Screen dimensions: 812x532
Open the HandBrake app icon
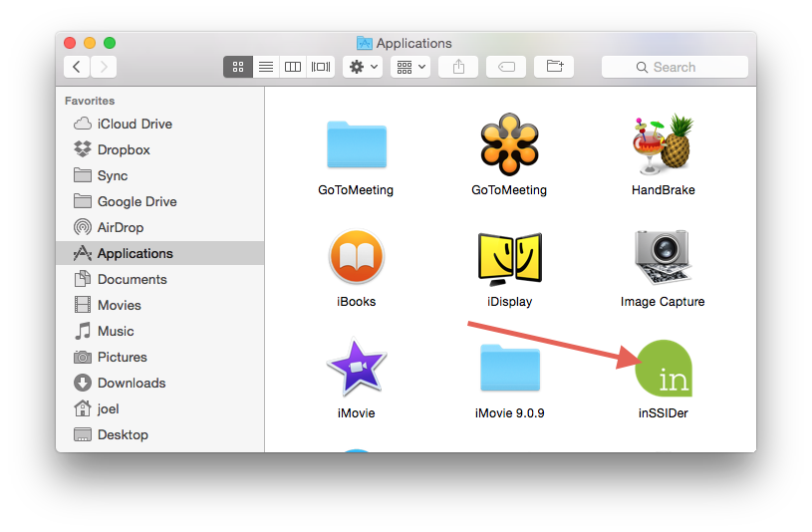663,144
